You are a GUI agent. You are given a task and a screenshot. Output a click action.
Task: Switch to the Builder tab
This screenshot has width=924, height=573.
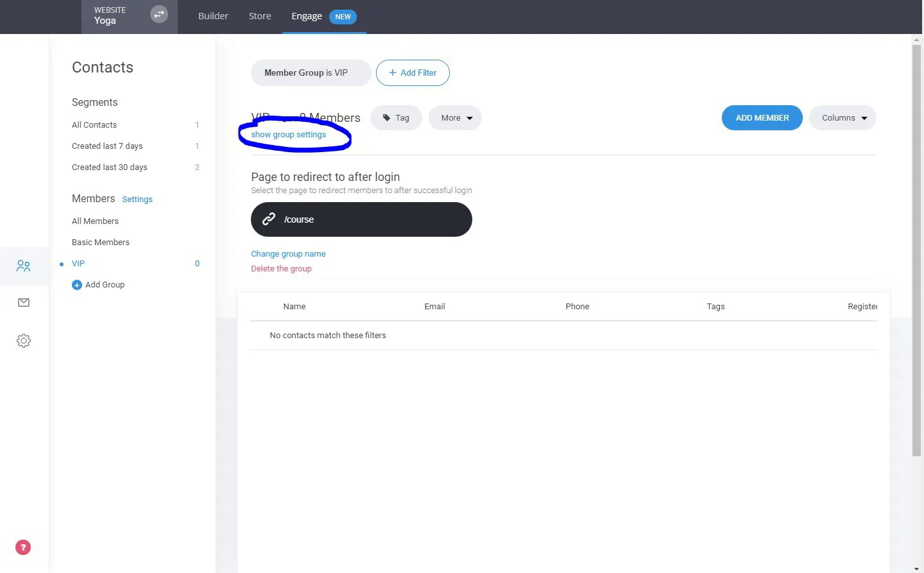point(213,16)
